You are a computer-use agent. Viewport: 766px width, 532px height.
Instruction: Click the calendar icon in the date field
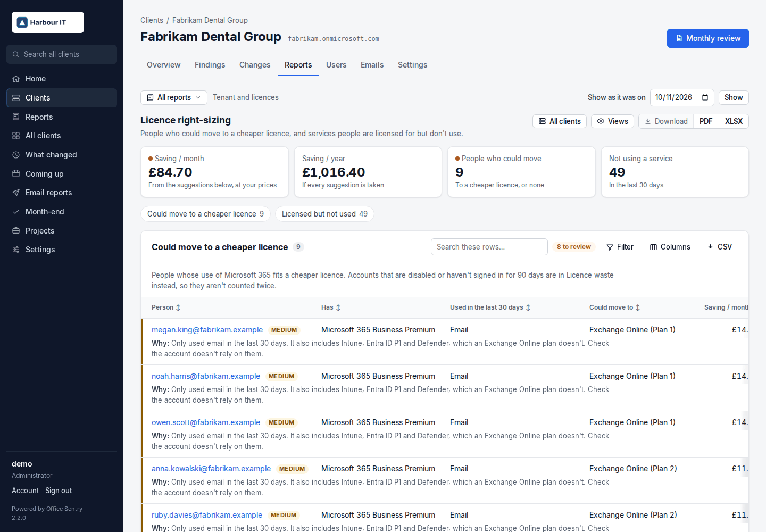tap(705, 97)
